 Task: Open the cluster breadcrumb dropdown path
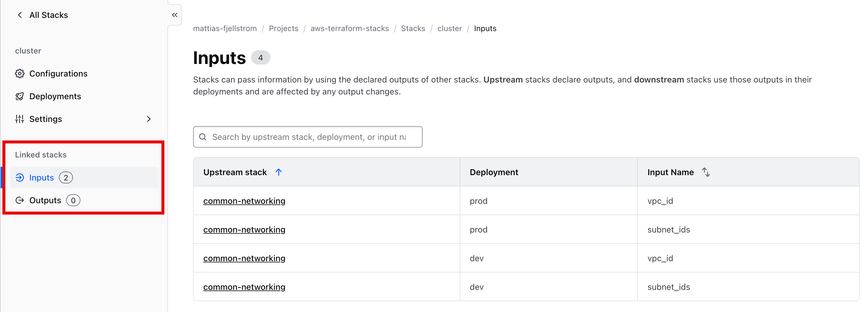(450, 28)
